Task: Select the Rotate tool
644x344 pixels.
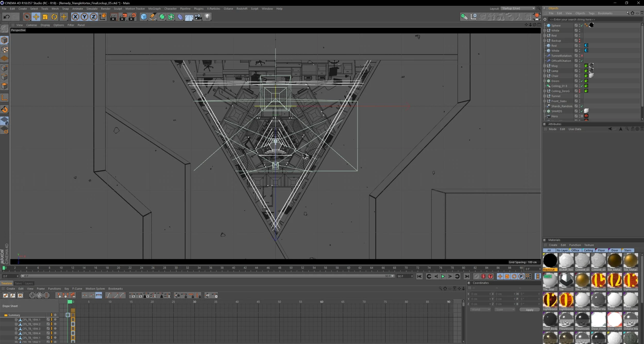Action: coord(54,17)
